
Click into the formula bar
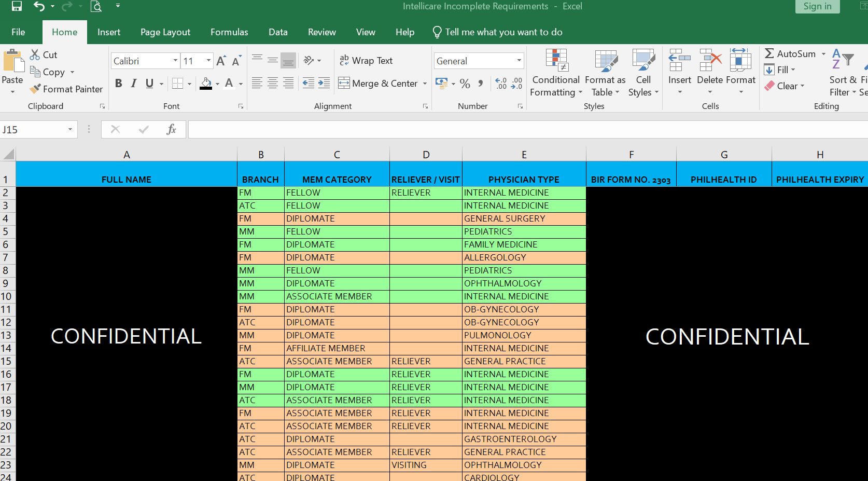pyautogui.click(x=528, y=129)
